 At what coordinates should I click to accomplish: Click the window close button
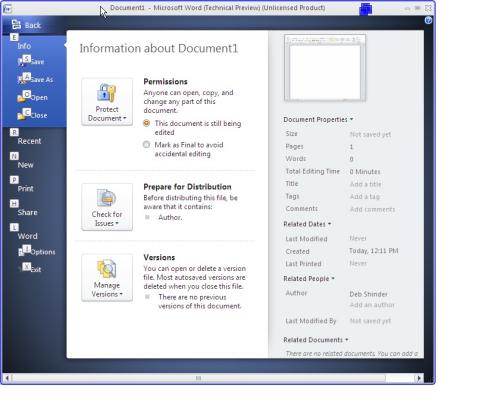click(429, 8)
